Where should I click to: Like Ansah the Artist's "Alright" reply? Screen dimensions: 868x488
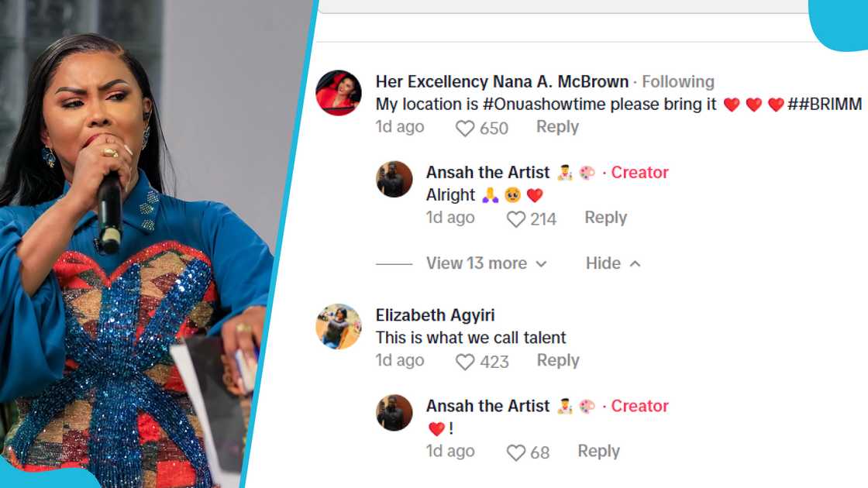pyautogui.click(x=515, y=218)
